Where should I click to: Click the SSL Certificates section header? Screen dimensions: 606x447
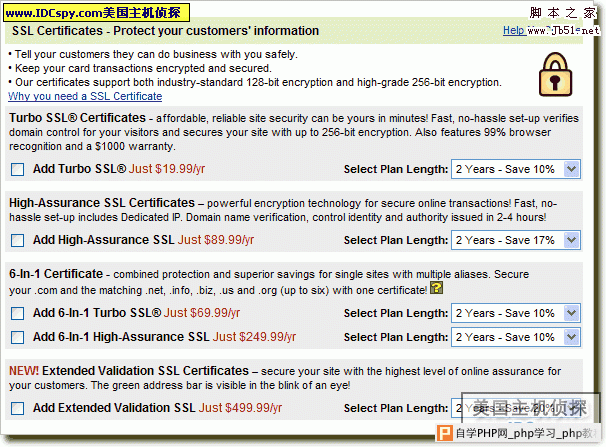(x=165, y=32)
